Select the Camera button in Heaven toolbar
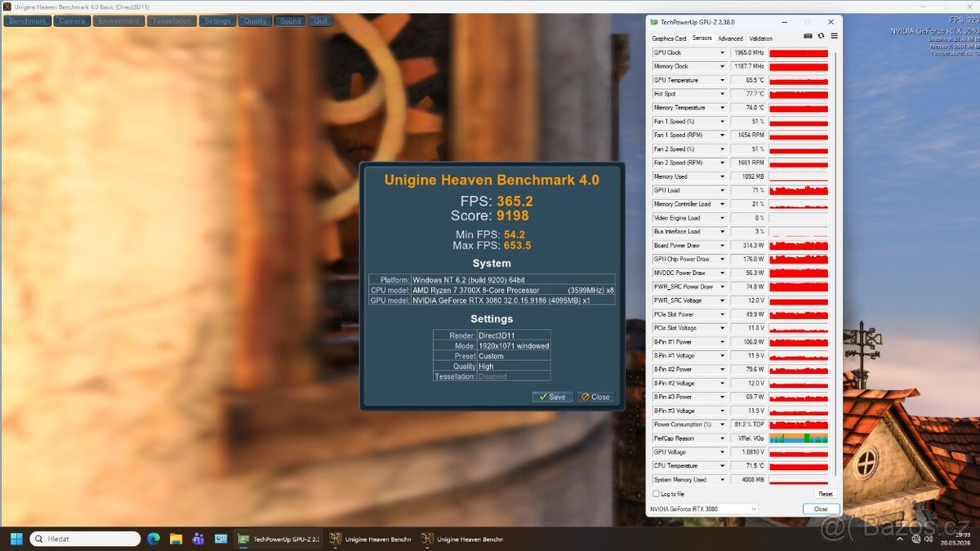 (x=71, y=20)
